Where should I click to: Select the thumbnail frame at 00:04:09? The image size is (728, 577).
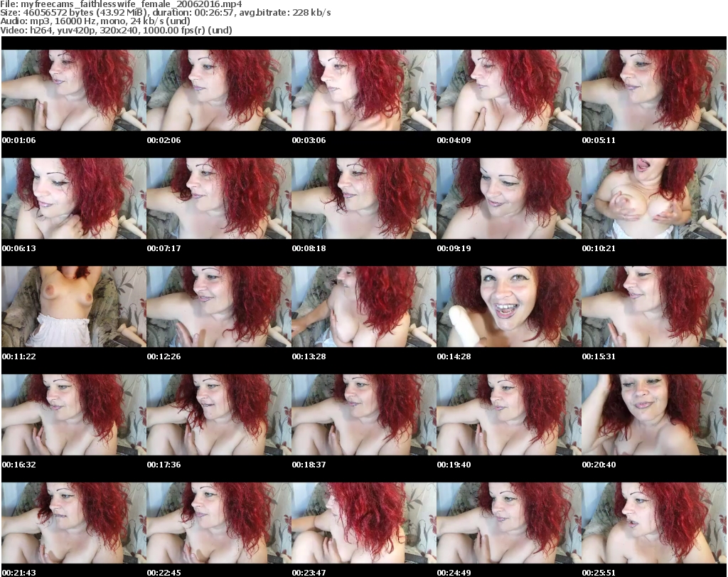[x=509, y=90]
